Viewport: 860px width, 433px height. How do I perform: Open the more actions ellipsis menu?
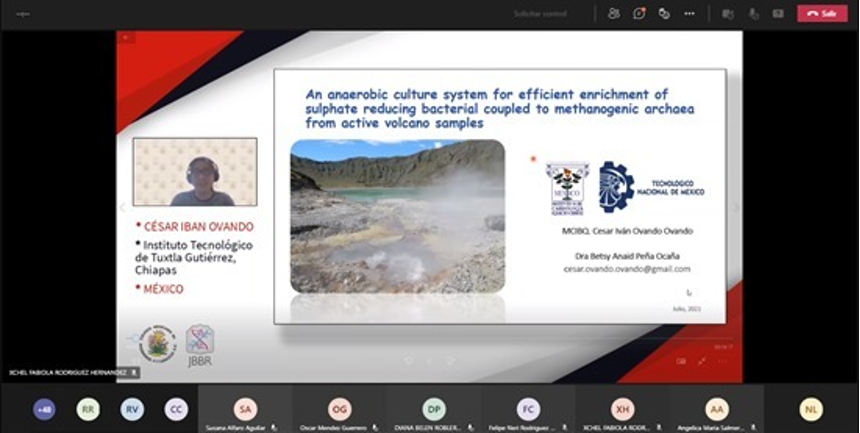(x=689, y=14)
